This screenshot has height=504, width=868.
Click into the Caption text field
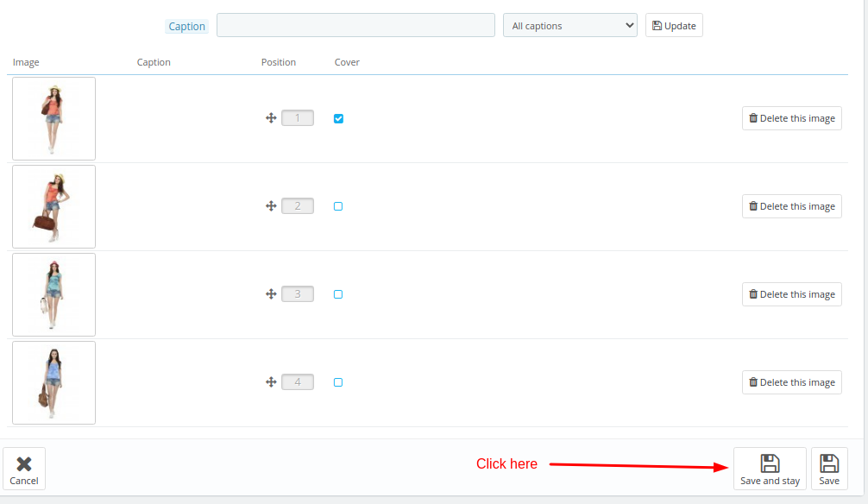pos(355,26)
